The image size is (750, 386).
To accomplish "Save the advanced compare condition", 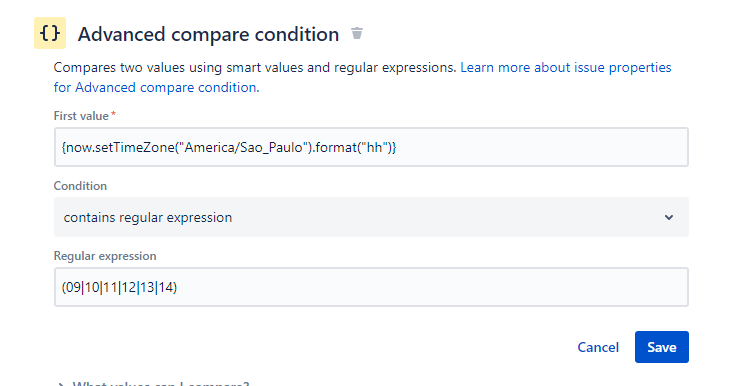I will (662, 347).
